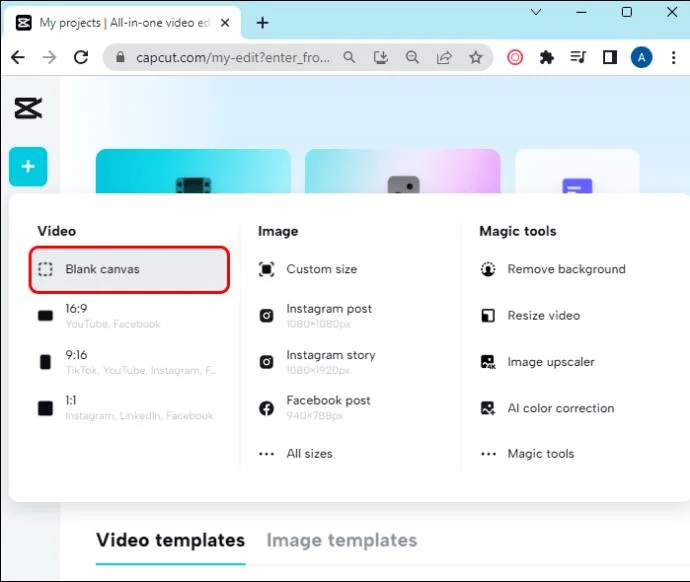The height and width of the screenshot is (582, 690).
Task: Open the Extensions puzzle menu
Action: click(x=547, y=57)
